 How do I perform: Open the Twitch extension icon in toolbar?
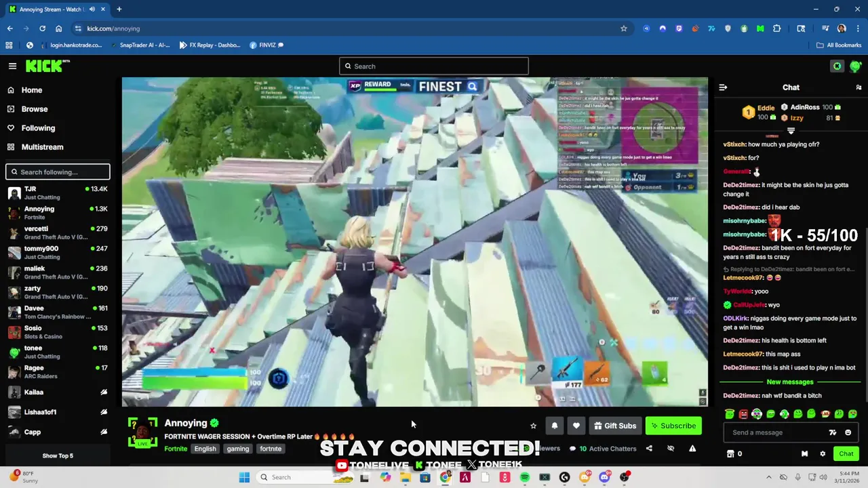(679, 28)
